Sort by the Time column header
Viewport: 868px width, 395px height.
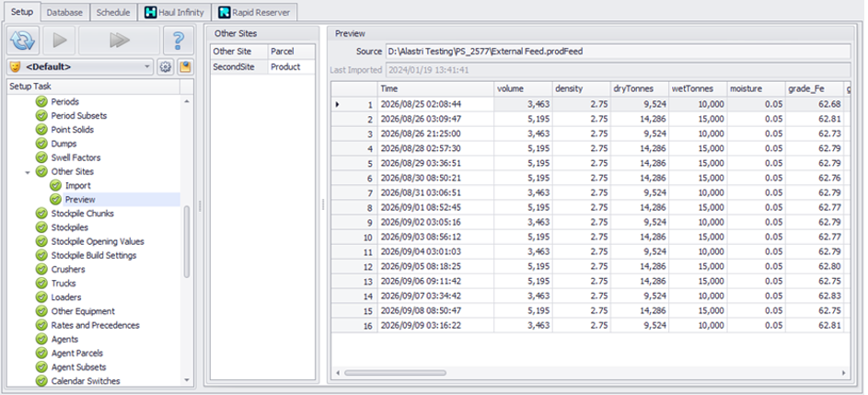point(435,88)
